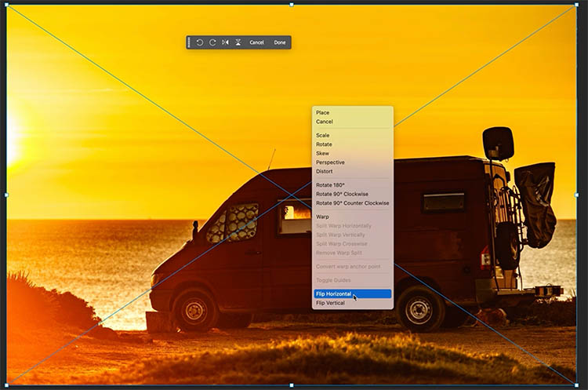
Task: Click Flip Vertical in the context menu
Action: click(x=330, y=303)
